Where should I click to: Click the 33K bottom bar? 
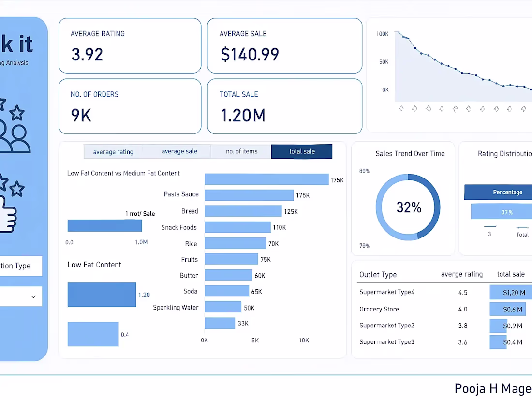coord(220,323)
